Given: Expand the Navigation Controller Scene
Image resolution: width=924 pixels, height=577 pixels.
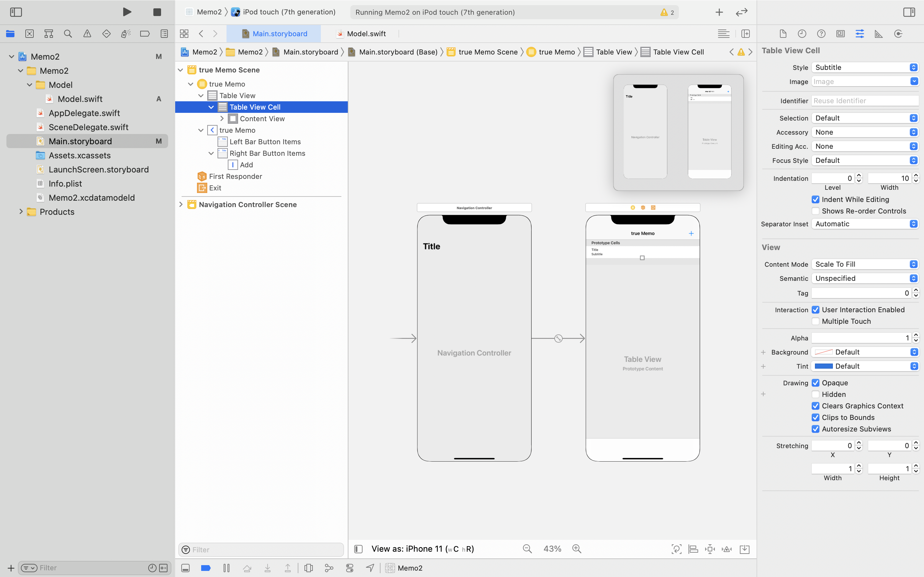Looking at the screenshot, I should click(x=181, y=205).
